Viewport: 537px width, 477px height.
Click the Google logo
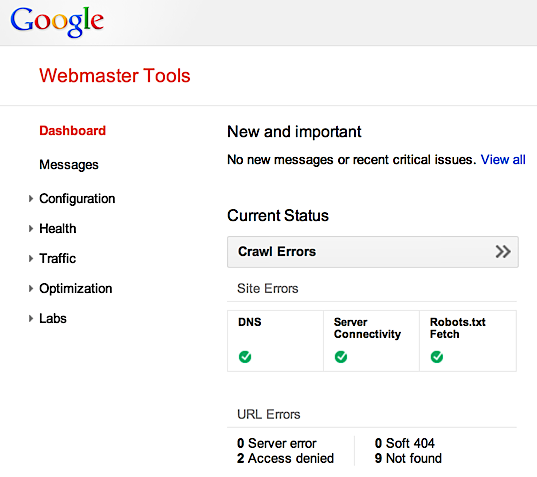pos(57,22)
